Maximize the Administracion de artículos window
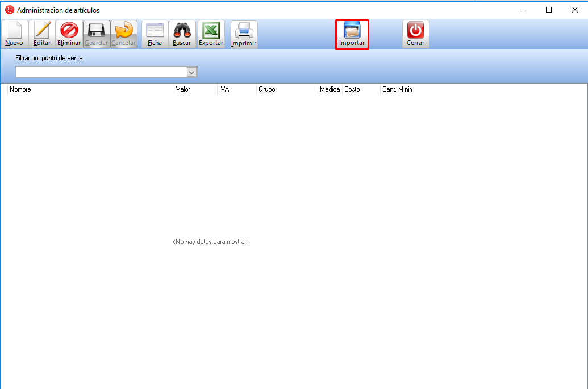 pos(549,10)
